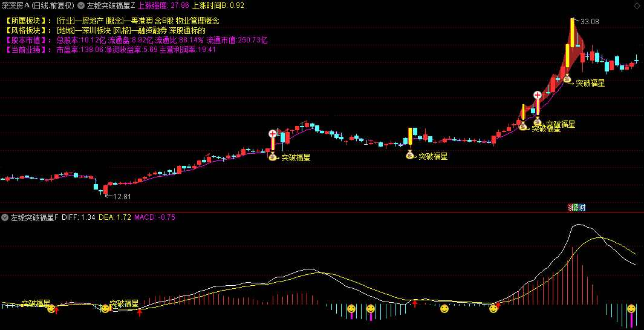Click the 左锋突破福星Z indicator name
Viewport: 644px width, 330px height.
111,5
